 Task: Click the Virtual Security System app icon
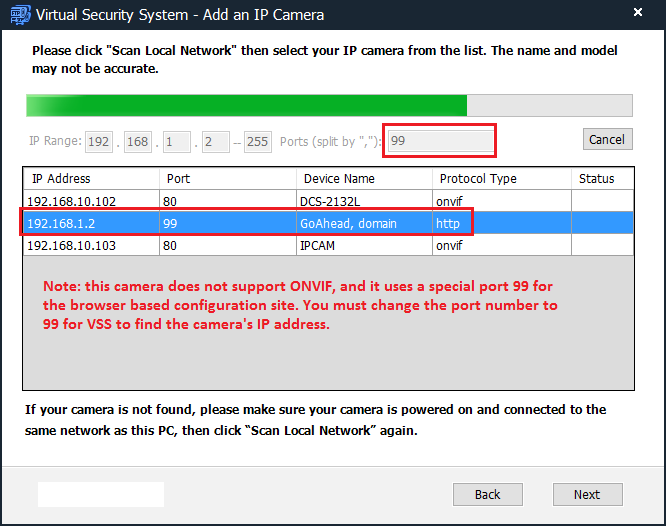[20, 15]
